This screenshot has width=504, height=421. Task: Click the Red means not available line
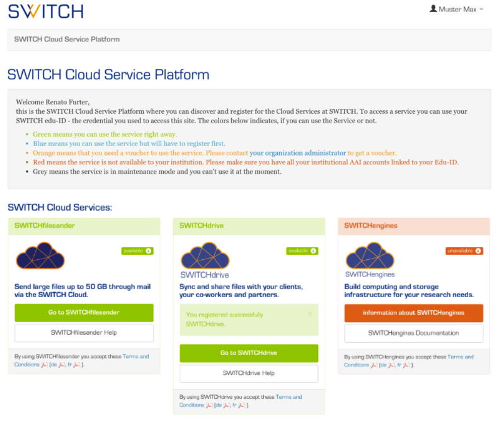[x=245, y=162]
